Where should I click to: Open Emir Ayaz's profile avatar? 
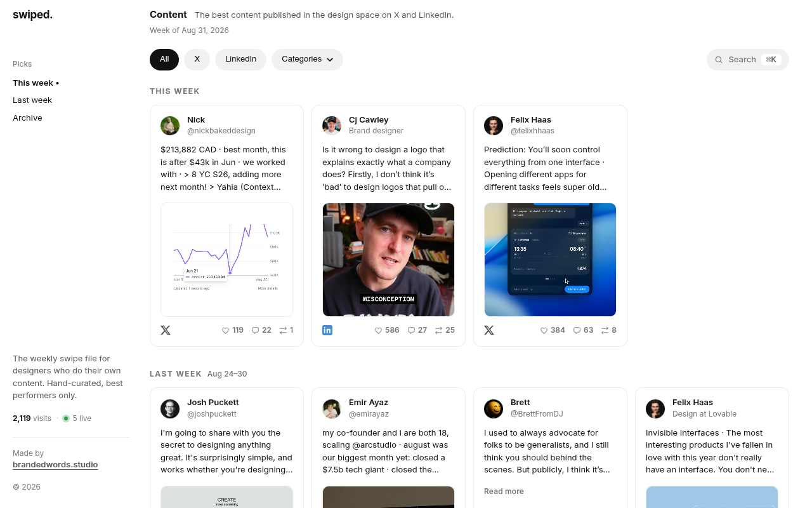point(332,409)
